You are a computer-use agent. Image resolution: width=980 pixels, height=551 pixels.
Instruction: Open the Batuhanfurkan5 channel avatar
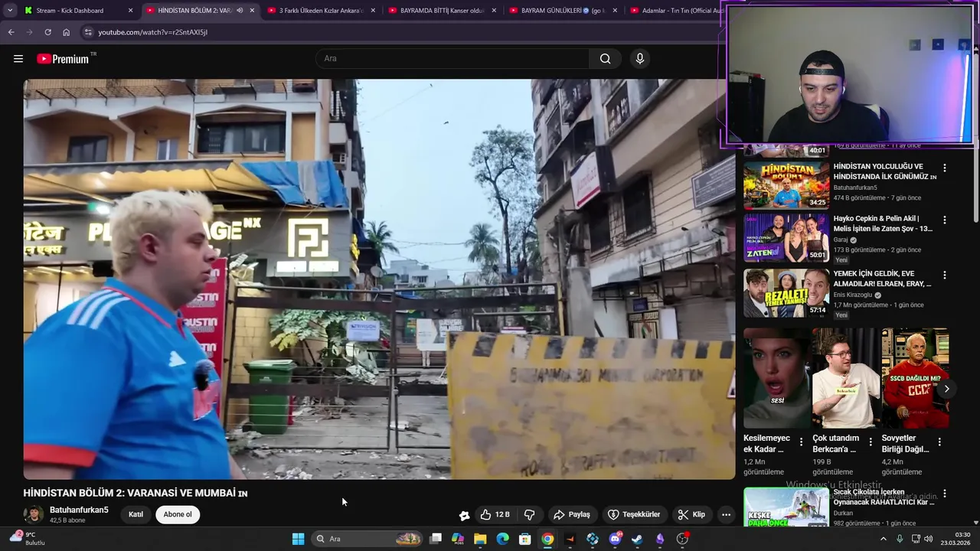[x=33, y=514]
